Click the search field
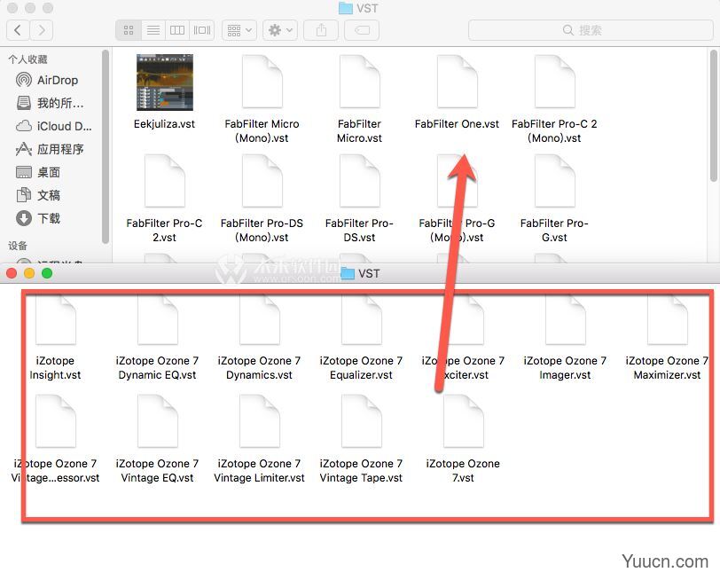The width and height of the screenshot is (720, 588). [591, 30]
